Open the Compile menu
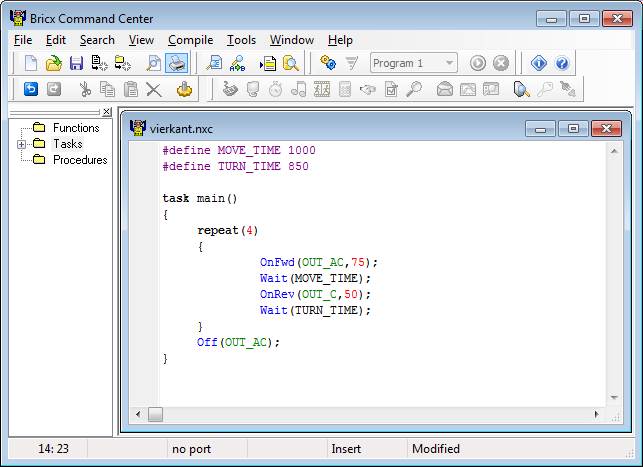The image size is (643, 467). coord(190,40)
